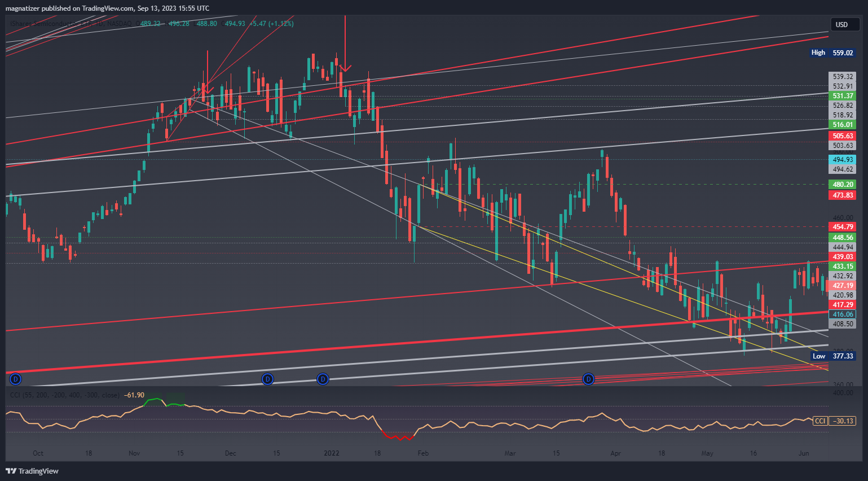This screenshot has height=481, width=868.
Task: Click the outlined 416.06 price label
Action: 843,314
